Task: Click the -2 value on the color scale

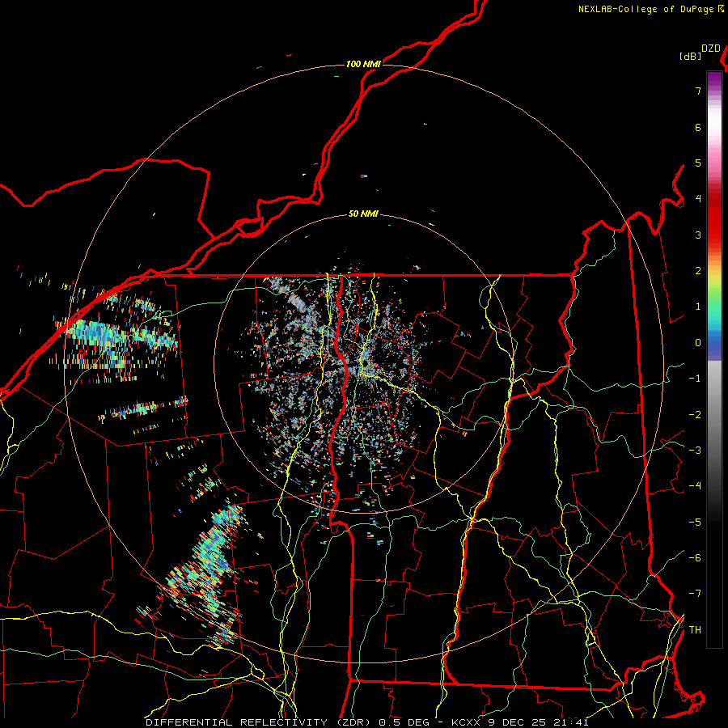Action: pos(695,414)
